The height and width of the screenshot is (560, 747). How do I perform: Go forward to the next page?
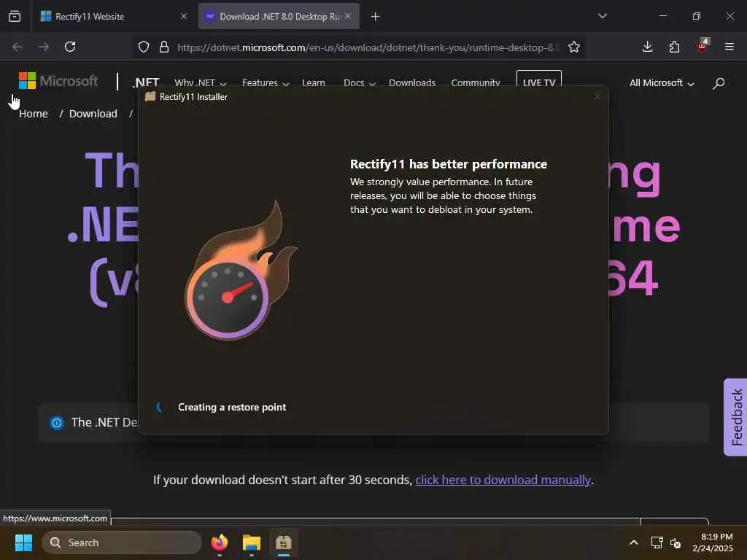pyautogui.click(x=44, y=47)
